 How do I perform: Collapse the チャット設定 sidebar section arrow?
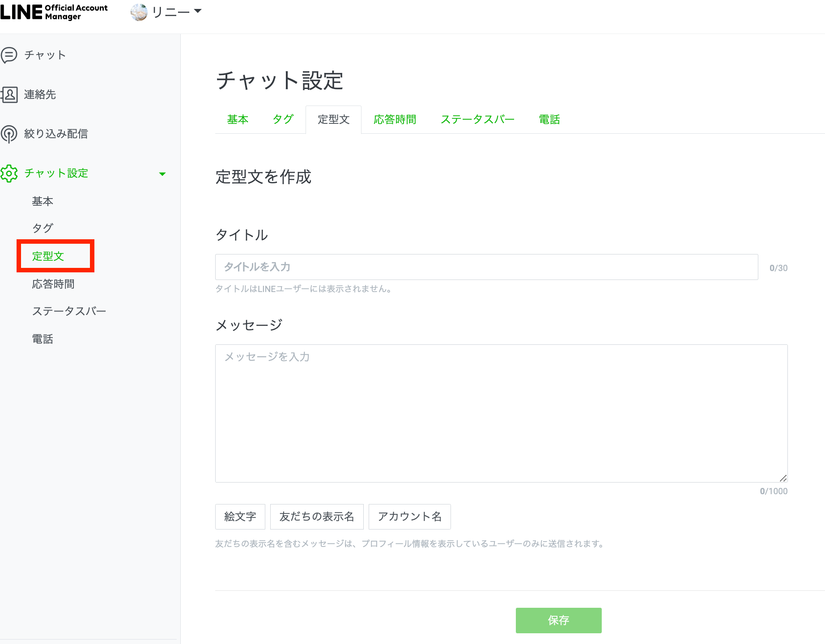[162, 174]
